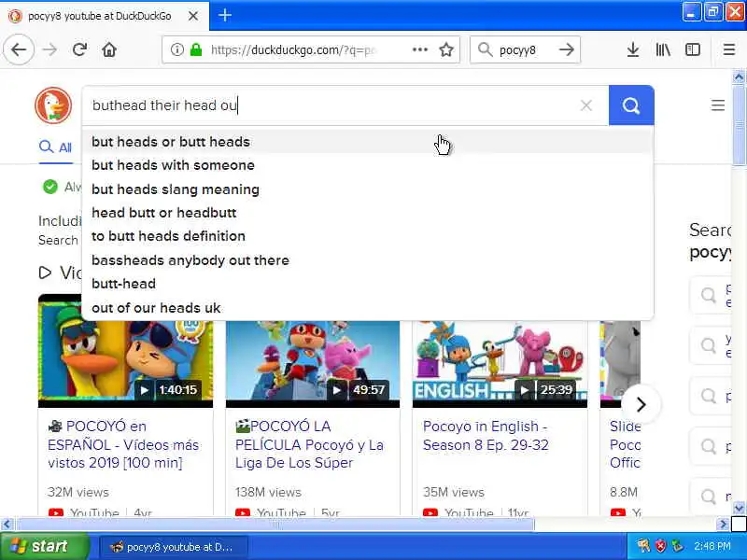Show next videos with the carousel arrow
This screenshot has width=747, height=560.
coord(641,405)
